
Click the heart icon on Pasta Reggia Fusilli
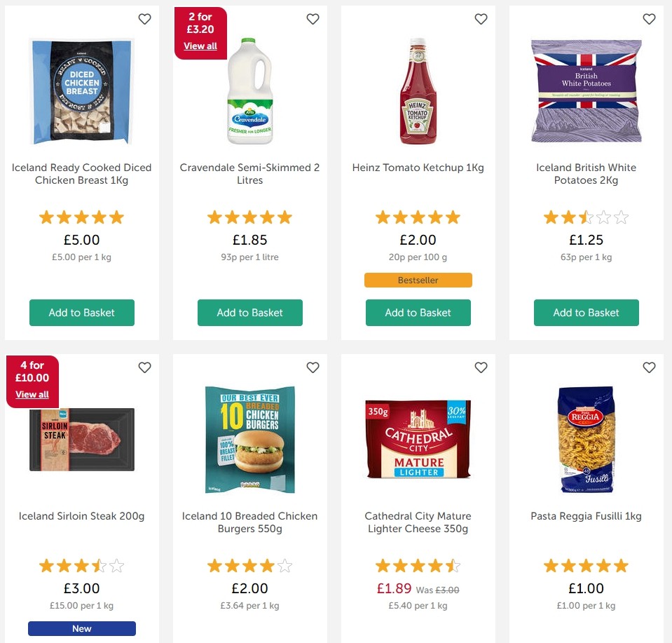click(x=649, y=367)
